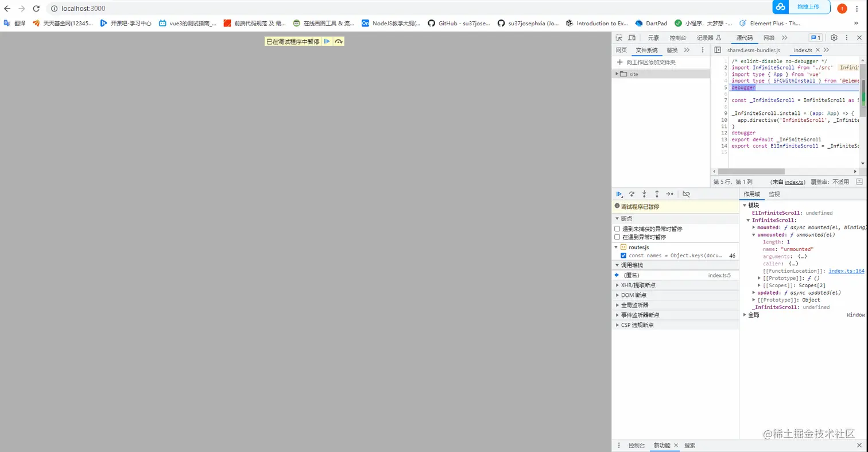The image size is (868, 452).
Task: Open index.ts:164 function location link
Action: point(846,271)
